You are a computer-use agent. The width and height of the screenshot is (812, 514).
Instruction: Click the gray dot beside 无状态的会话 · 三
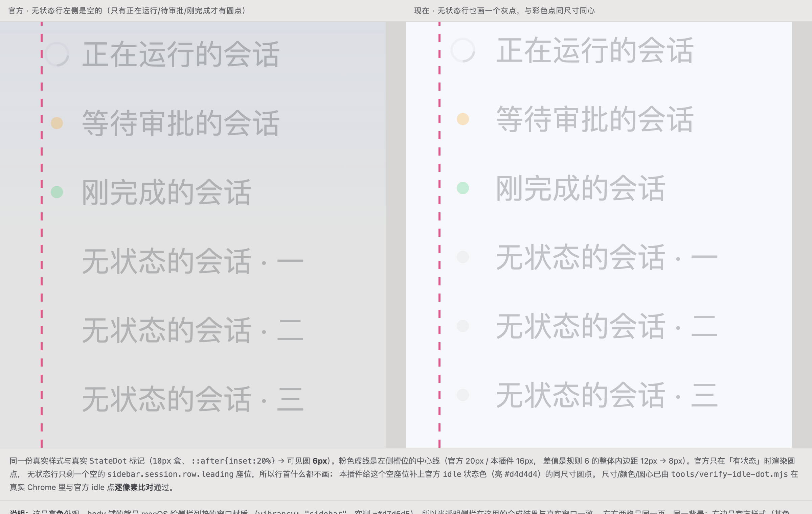click(463, 395)
